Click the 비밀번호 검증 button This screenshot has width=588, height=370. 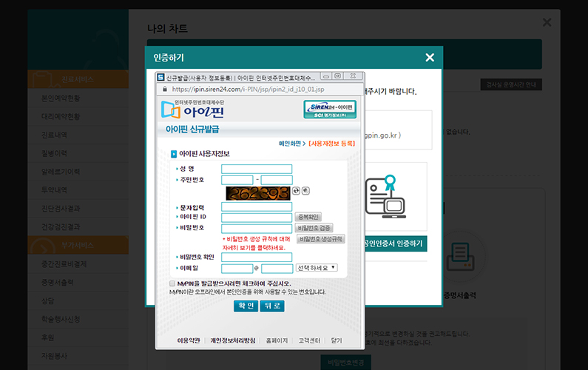pyautogui.click(x=314, y=228)
